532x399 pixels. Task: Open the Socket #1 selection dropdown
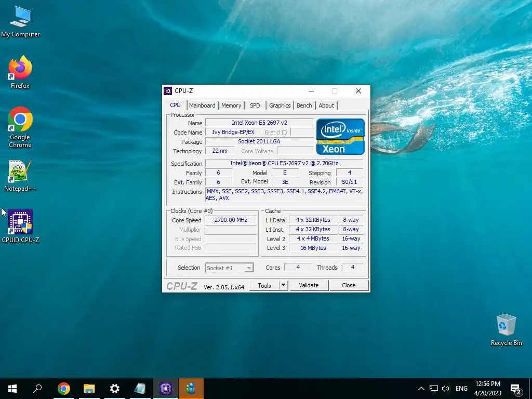(229, 268)
